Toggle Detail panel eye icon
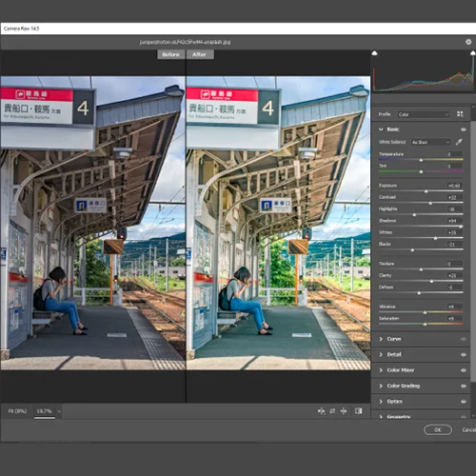Viewport: 476px width, 476px height. 464,354
